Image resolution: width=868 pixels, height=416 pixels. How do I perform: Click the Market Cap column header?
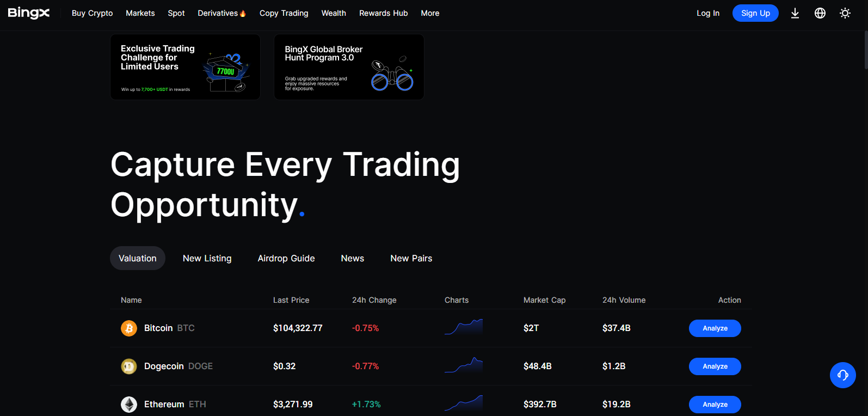click(x=545, y=300)
